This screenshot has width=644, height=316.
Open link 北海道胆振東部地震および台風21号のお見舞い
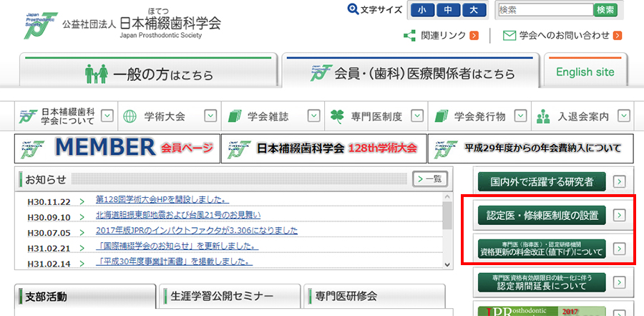178,215
